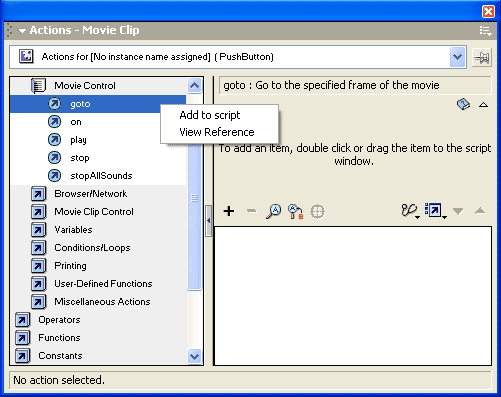
Task: Collapse the left toolbox pane arrow
Action: [209, 221]
